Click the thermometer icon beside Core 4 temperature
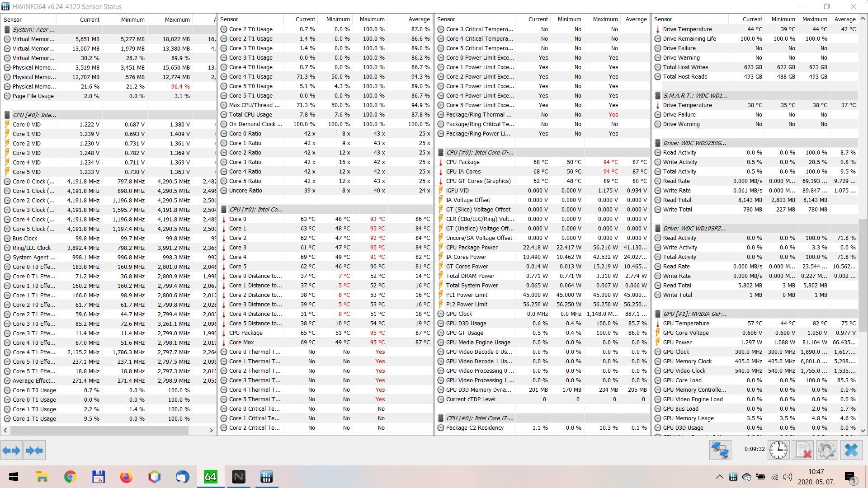 click(224, 257)
